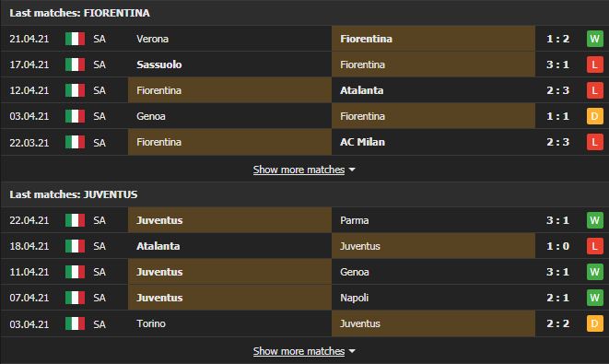Click the W result badge for Juventus vs Parma
This screenshot has height=364, width=609.
(x=594, y=220)
